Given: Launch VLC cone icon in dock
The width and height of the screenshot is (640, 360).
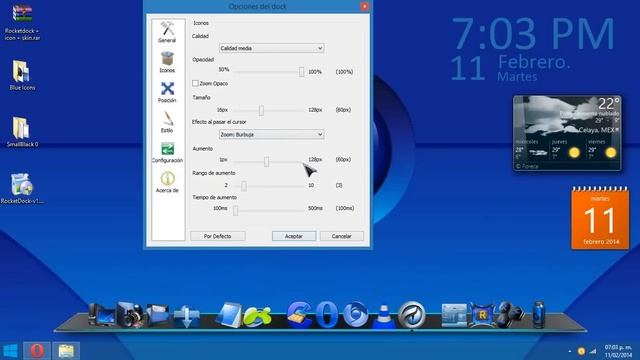Looking at the screenshot, I should pos(384,317).
